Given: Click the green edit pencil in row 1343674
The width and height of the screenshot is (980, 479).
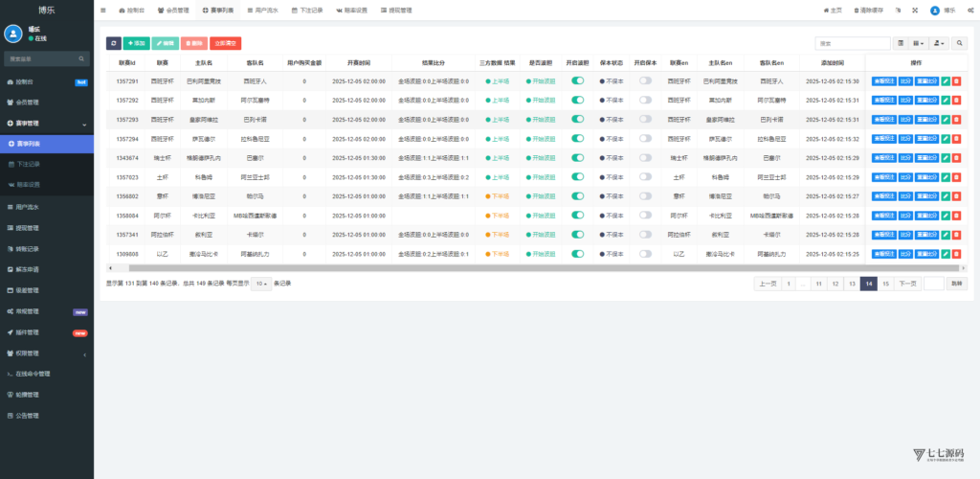Looking at the screenshot, I should [x=946, y=158].
